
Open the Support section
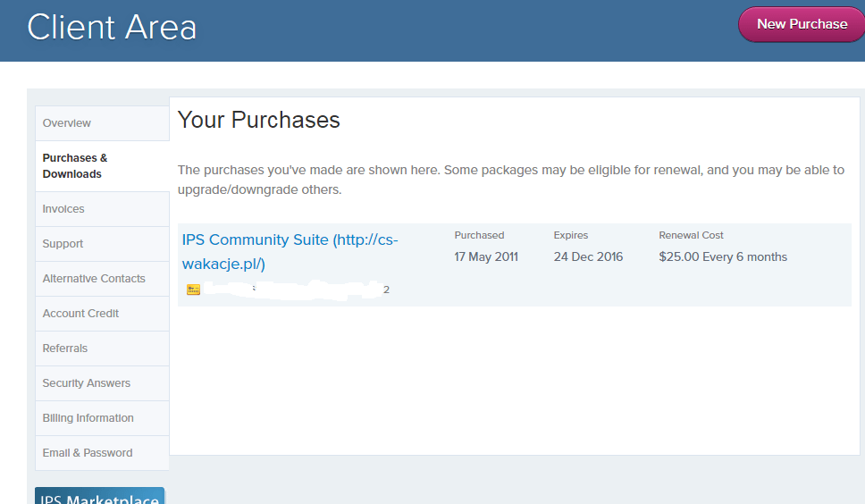click(63, 244)
